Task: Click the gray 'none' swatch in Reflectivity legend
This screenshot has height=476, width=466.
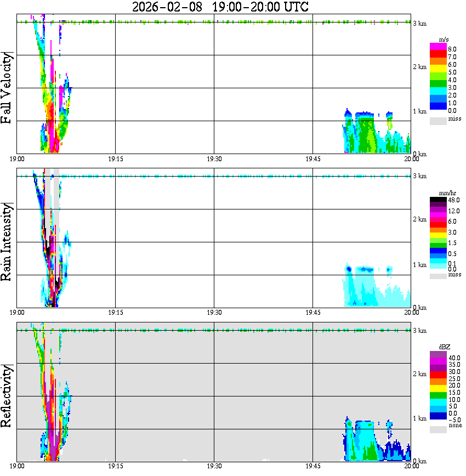Action: click(x=438, y=429)
